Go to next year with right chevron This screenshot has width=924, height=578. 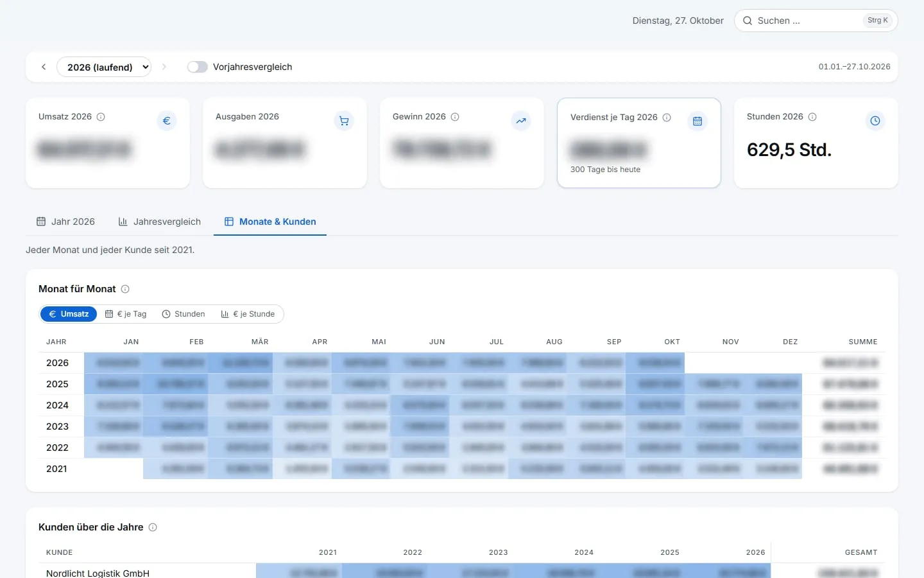point(164,67)
